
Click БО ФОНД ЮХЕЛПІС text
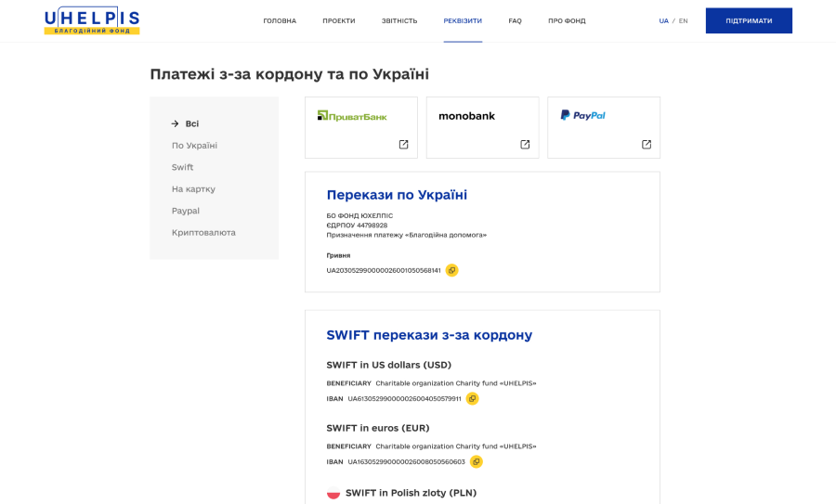359,215
